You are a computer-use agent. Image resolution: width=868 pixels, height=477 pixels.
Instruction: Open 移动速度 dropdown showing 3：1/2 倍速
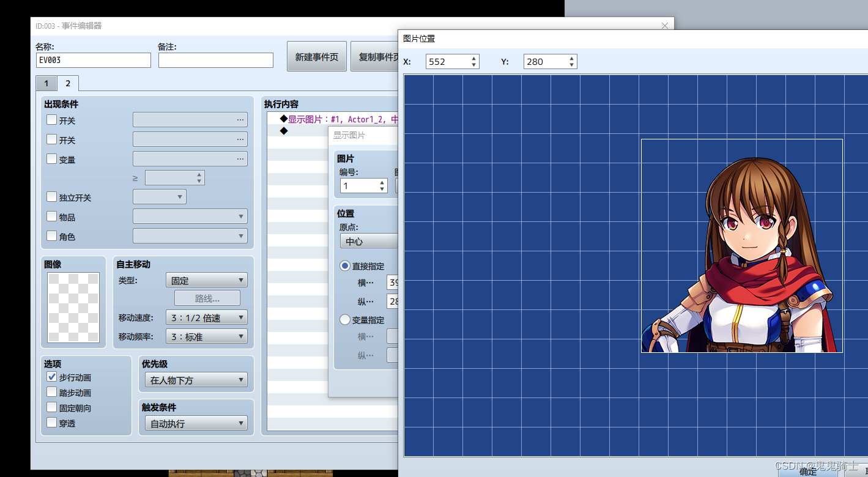tap(207, 317)
